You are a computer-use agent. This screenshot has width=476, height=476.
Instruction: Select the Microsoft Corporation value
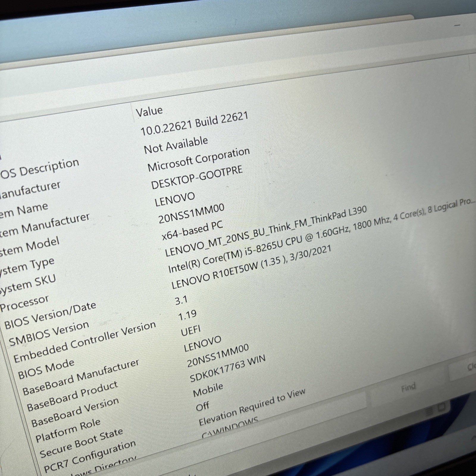coord(198,159)
